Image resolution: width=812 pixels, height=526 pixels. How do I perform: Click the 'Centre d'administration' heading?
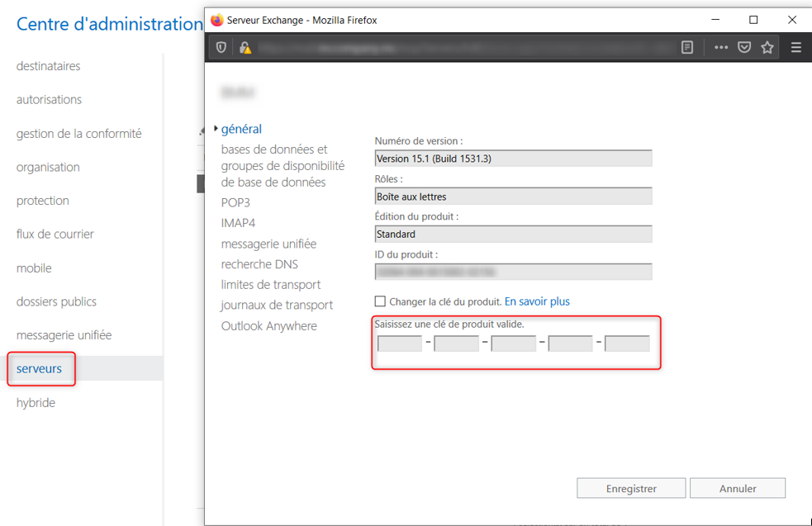110,24
